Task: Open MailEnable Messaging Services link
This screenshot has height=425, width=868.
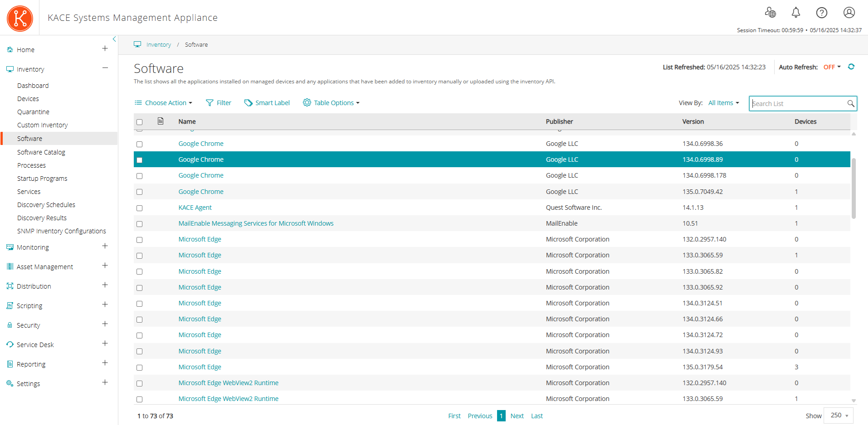Action: click(x=256, y=223)
